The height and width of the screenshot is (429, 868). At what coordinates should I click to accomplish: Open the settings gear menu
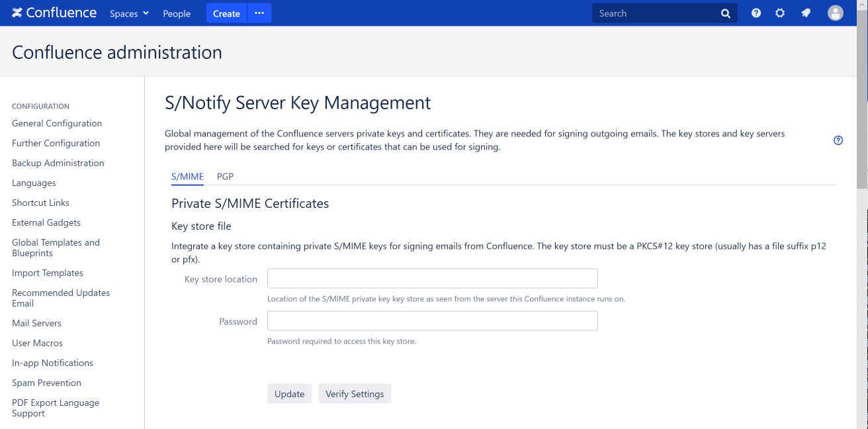[780, 13]
